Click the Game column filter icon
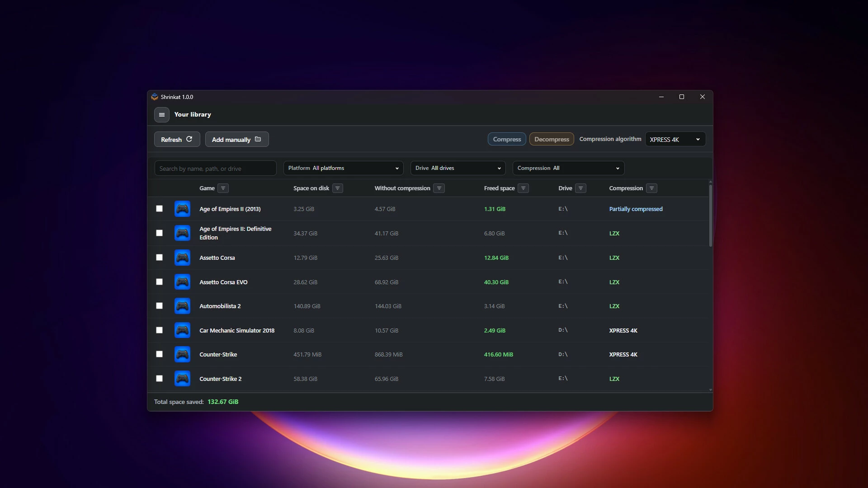This screenshot has width=868, height=488. point(223,188)
